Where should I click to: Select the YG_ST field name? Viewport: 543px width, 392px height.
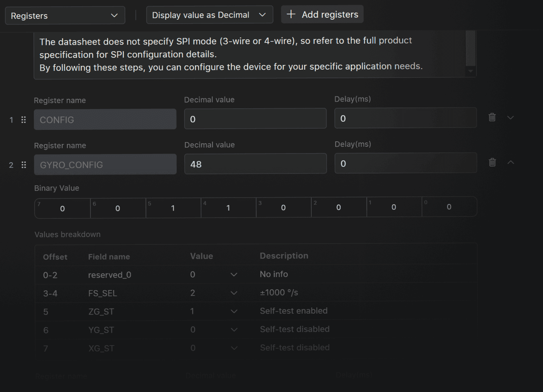coord(101,330)
